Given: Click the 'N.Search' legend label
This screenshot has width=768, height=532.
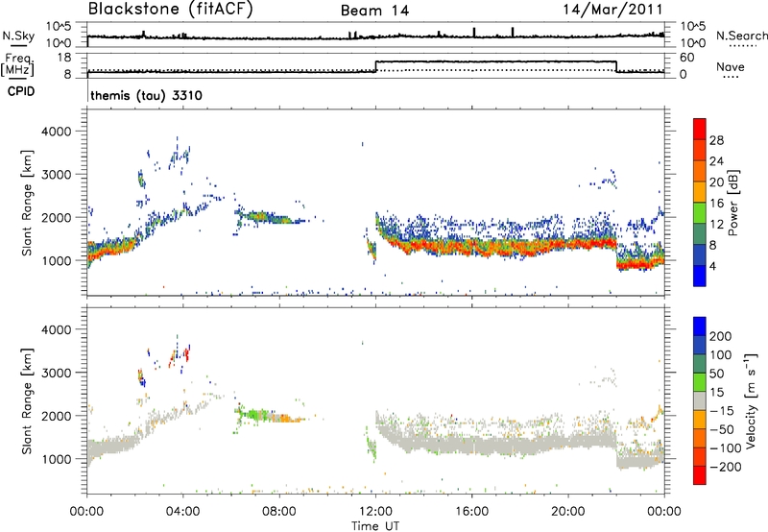Looking at the screenshot, I should [741, 36].
